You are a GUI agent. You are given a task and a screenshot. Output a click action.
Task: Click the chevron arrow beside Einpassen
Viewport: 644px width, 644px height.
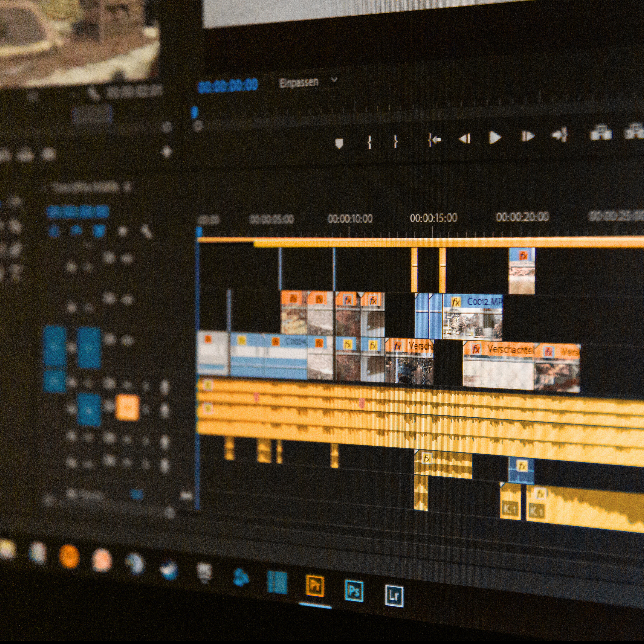coord(334,80)
